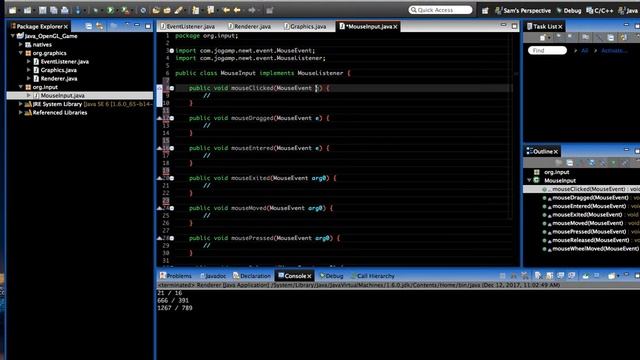Click the Save All toolbar icon
Screen dimensions: 640x360
(x=53, y=10)
